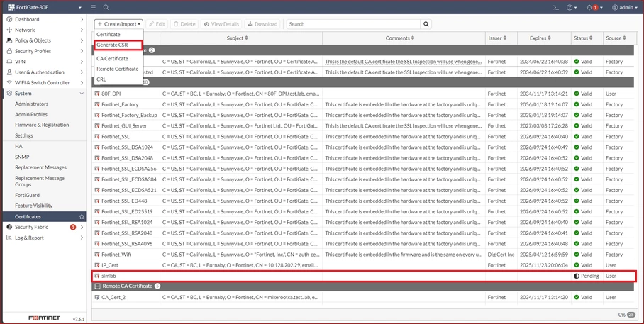Open the SNMP page

click(22, 157)
